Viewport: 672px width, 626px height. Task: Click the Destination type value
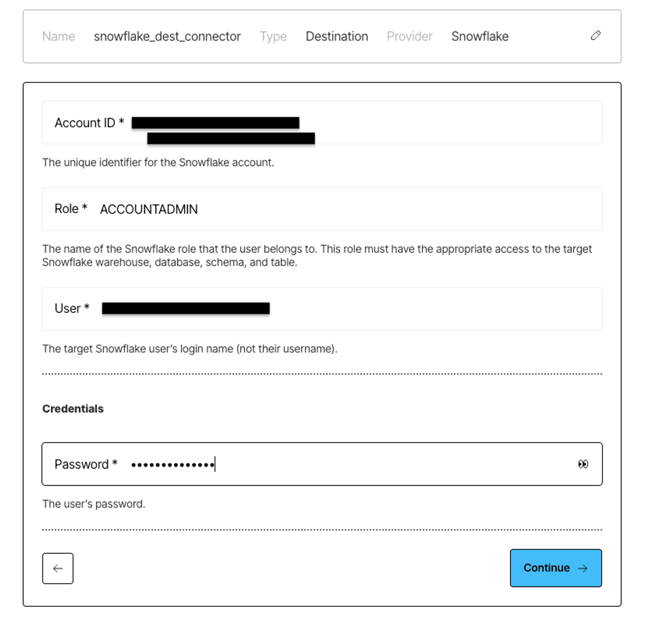(337, 36)
